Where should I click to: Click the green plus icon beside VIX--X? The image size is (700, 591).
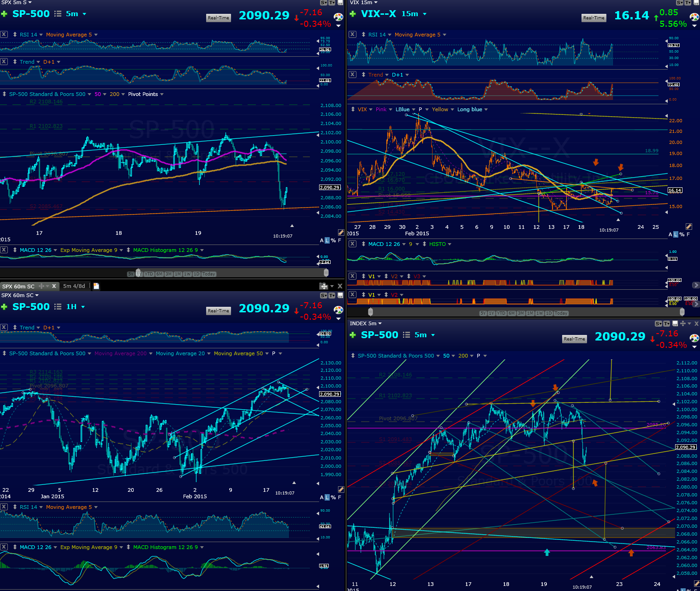tap(353, 14)
